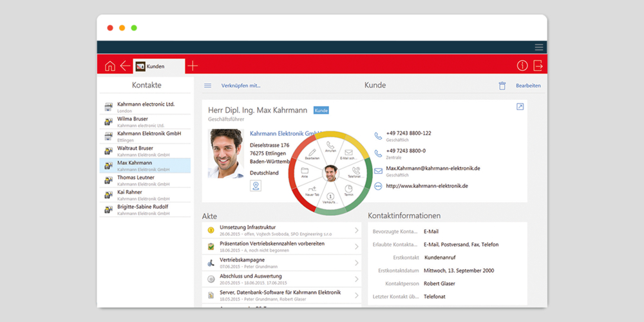Click the blue Kunde tag badge
Image resolution: width=644 pixels, height=322 pixels.
coord(321,110)
